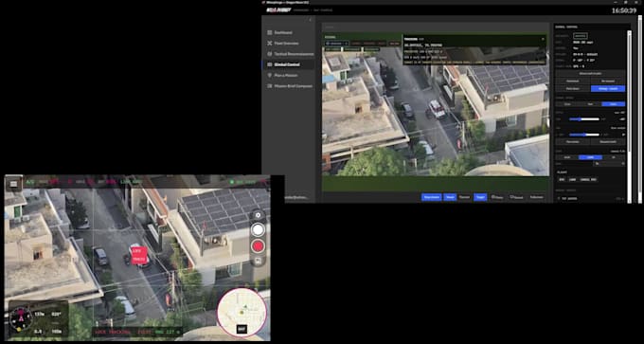
Task: Click the Gimbal Control sidebar icon
Action: coord(270,64)
